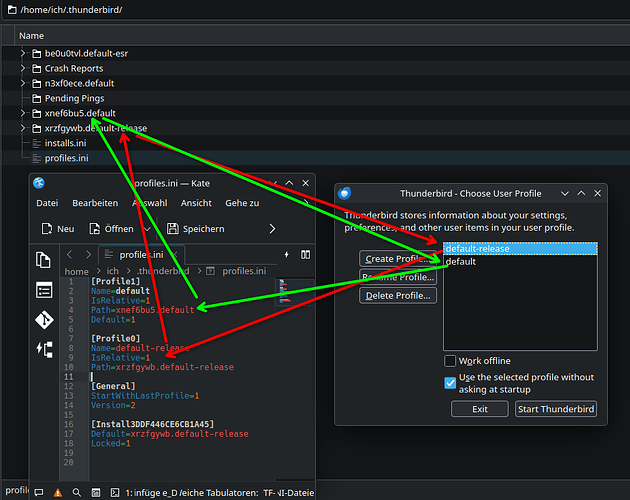The height and width of the screenshot is (500, 630).
Task: Click Start Thunderbird button
Action: (x=556, y=409)
